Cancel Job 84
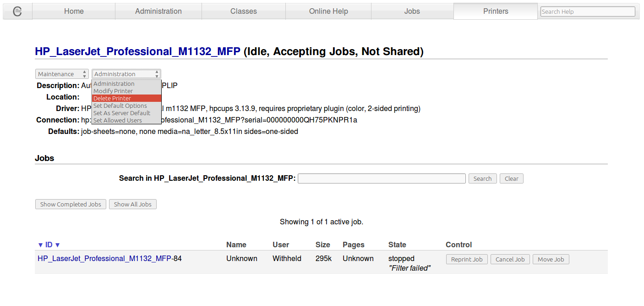644x306 pixels. tap(510, 259)
